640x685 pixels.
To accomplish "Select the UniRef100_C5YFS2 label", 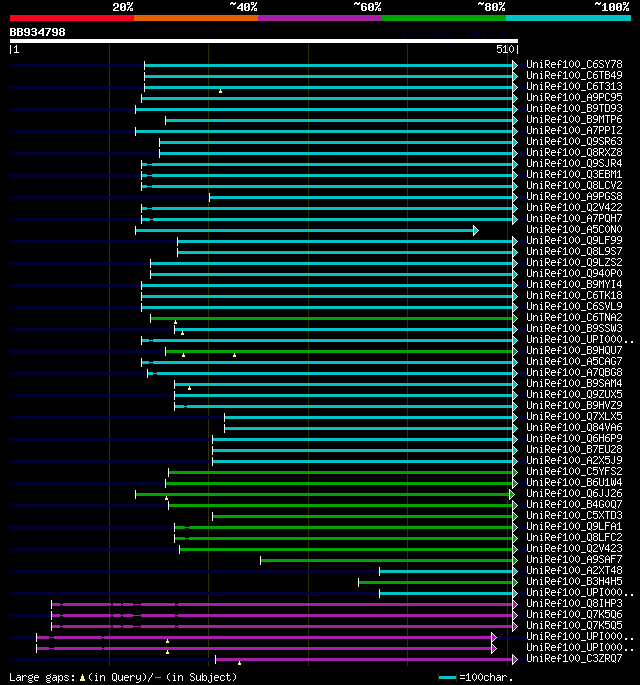I will point(574,471).
